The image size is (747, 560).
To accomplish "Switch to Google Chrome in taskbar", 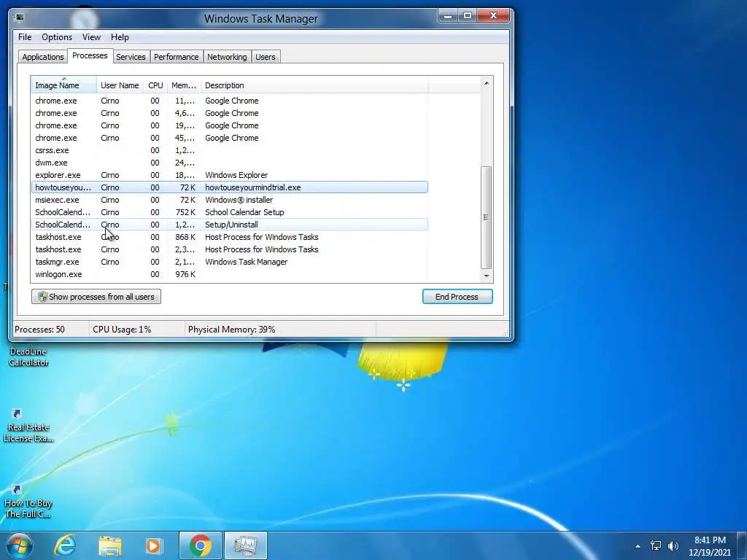I will coord(201,545).
